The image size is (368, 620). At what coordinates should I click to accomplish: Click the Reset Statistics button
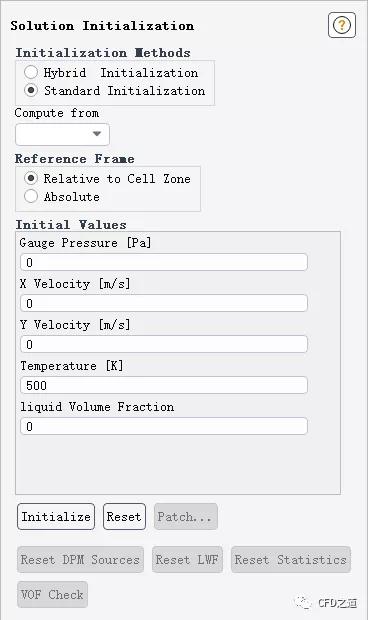pyautogui.click(x=291, y=560)
